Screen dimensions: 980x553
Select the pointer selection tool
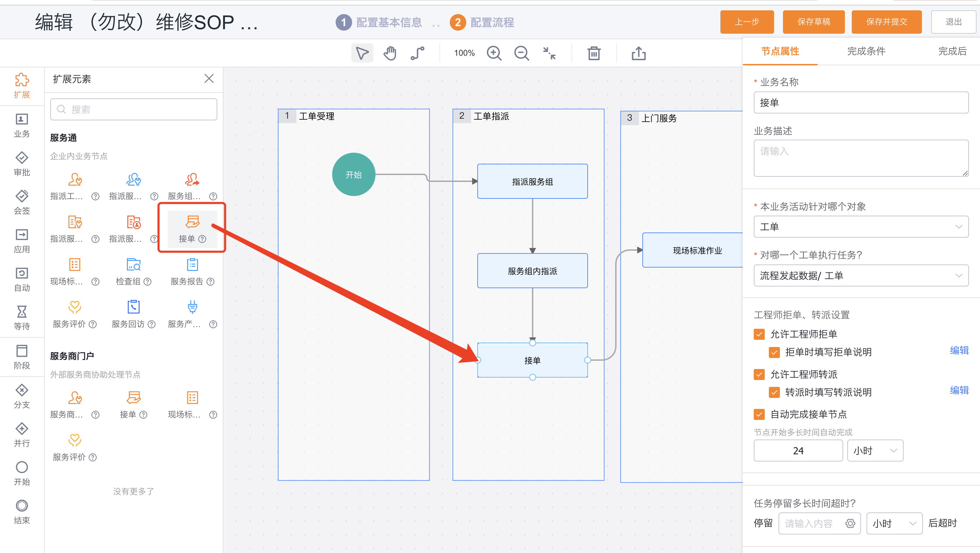tap(362, 53)
